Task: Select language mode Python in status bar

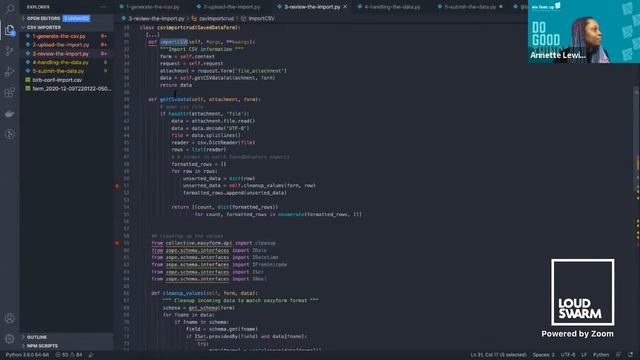Action: tap(601, 355)
